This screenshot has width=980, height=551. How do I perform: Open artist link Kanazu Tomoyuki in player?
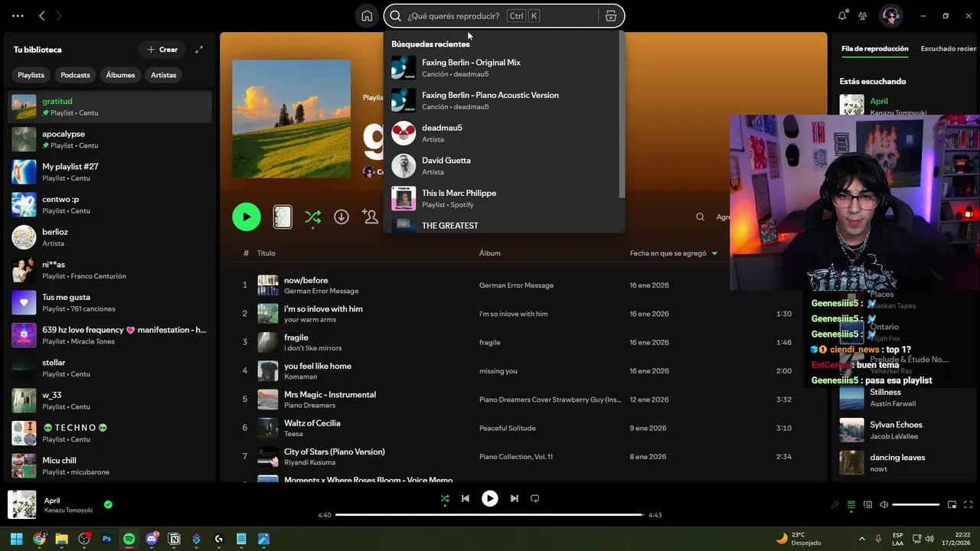[68, 510]
